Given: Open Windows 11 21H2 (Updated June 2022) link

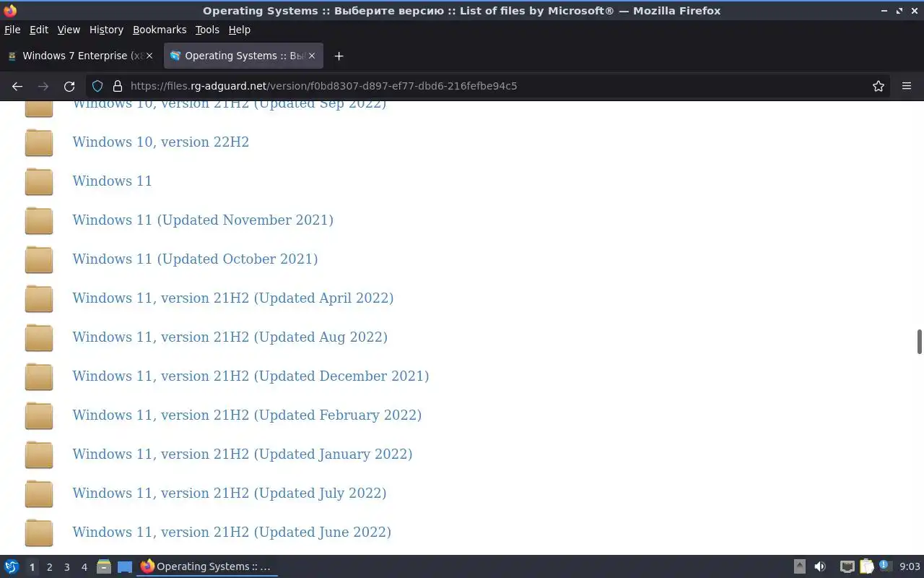Looking at the screenshot, I should (232, 532).
